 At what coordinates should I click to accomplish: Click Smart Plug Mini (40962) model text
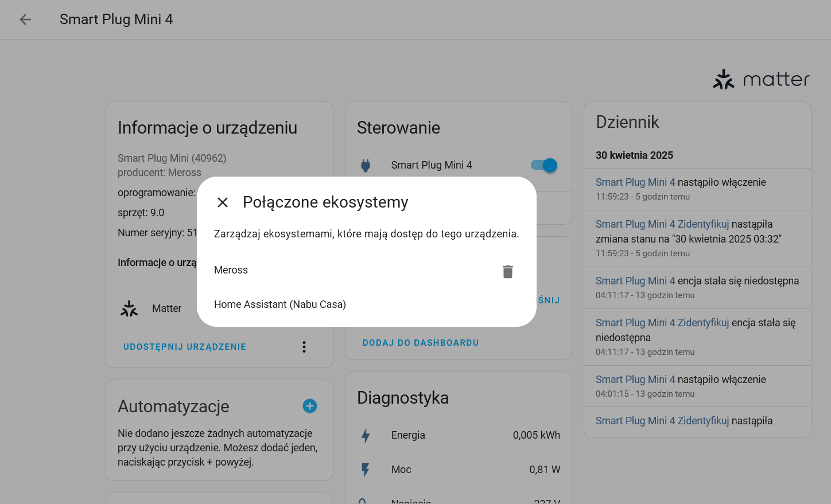tap(172, 158)
